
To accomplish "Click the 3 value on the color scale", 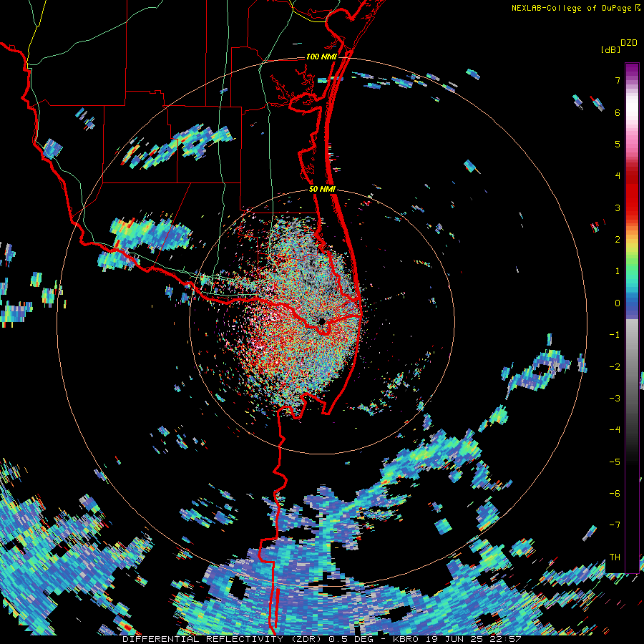I will [618, 208].
